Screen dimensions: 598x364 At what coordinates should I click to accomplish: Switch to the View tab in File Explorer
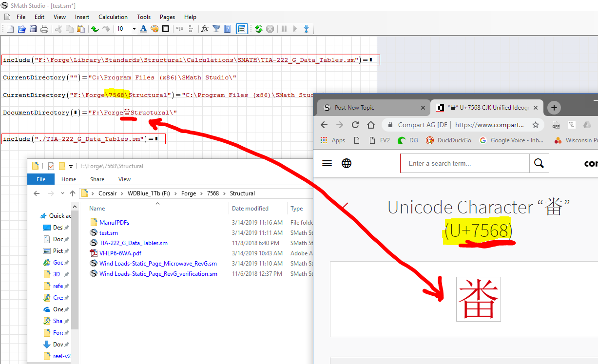click(x=124, y=179)
